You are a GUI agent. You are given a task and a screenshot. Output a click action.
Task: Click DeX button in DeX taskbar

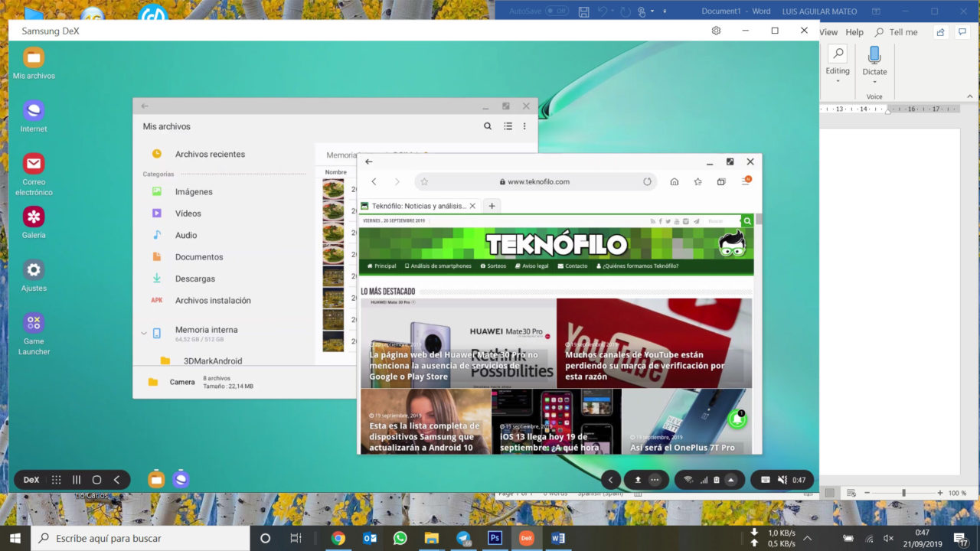(x=31, y=480)
